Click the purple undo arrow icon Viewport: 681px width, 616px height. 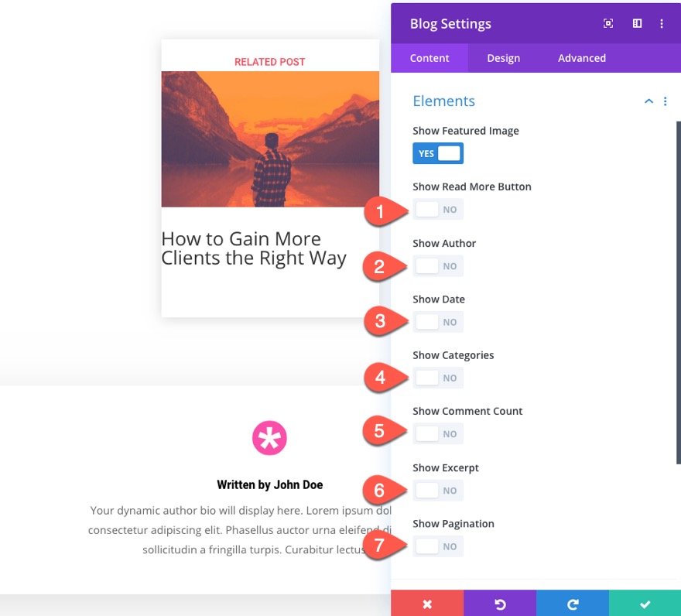click(x=500, y=604)
